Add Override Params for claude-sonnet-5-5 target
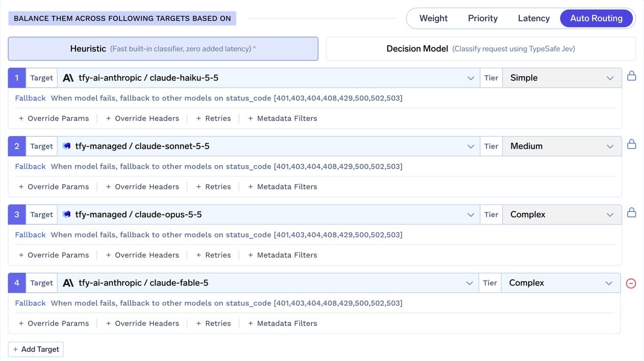The image size is (644, 361). (x=54, y=187)
